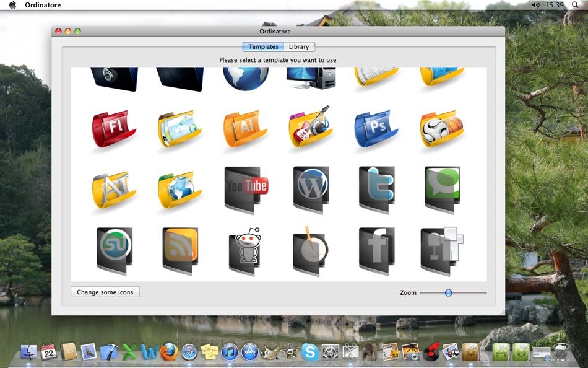The image size is (588, 368).
Task: Open Finder from the Dock
Action: point(28,353)
